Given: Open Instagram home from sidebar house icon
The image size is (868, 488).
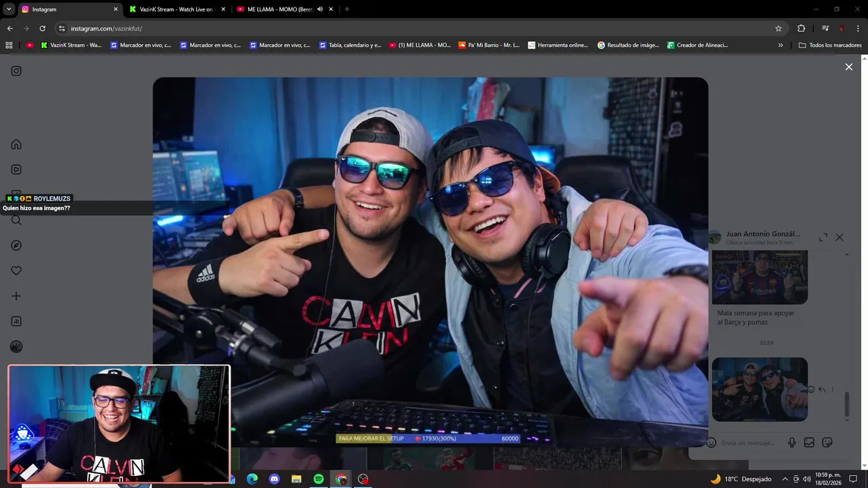Looking at the screenshot, I should point(16,144).
